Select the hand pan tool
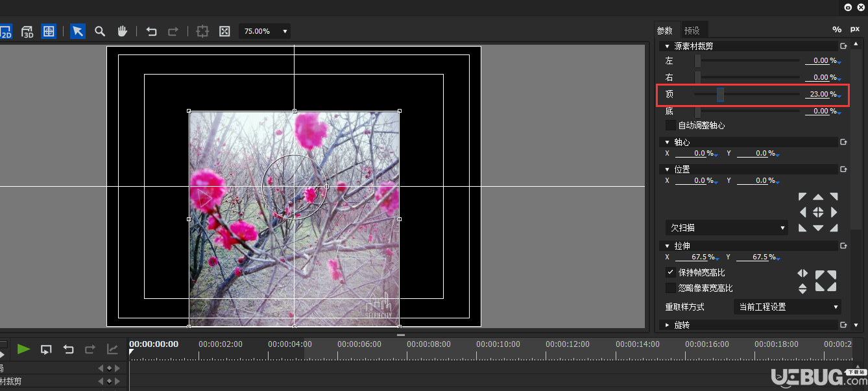This screenshot has height=391, width=868. point(122,31)
